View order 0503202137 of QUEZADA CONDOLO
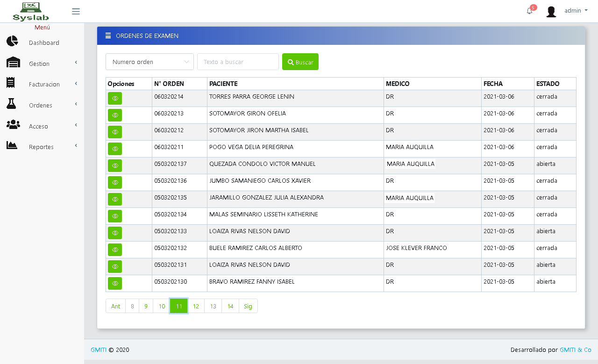598x364 pixels. (115, 165)
